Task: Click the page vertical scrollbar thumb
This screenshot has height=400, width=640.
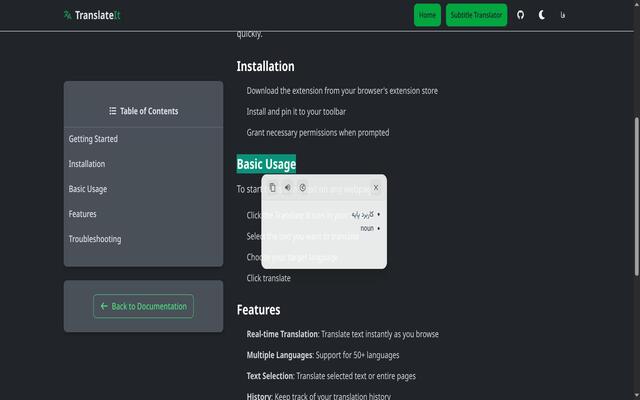Action: (636, 196)
